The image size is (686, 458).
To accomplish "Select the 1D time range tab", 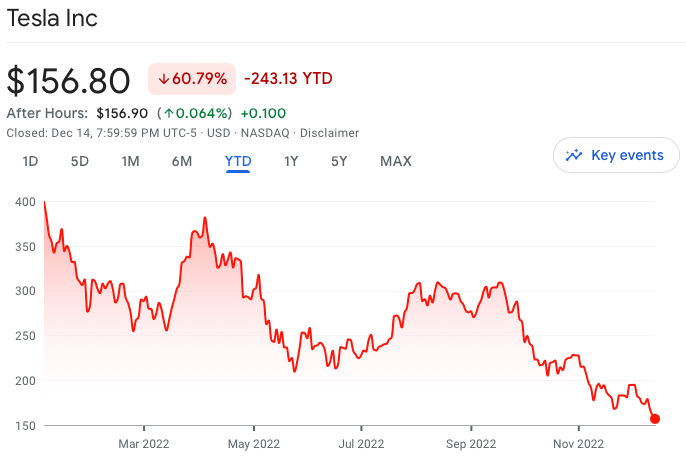I will click(30, 161).
